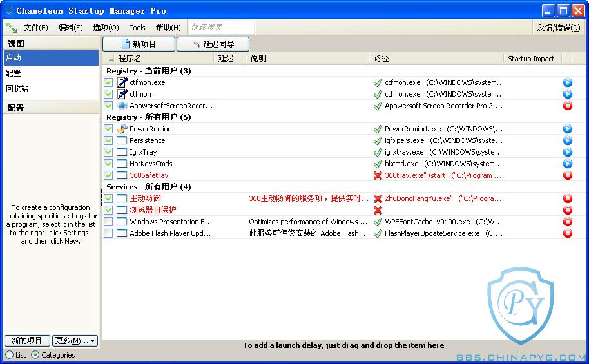The image size is (589, 364).
Task: Open the Tools menu
Action: coord(137,28)
